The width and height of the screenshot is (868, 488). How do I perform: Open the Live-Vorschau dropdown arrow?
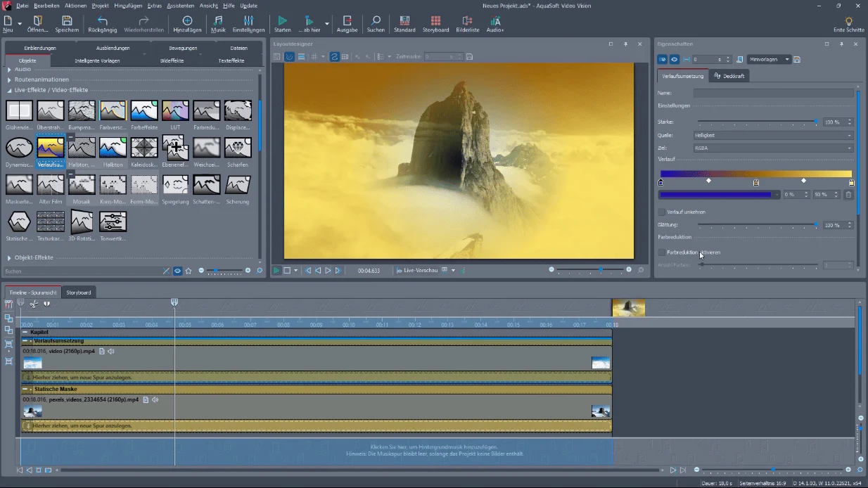click(453, 270)
